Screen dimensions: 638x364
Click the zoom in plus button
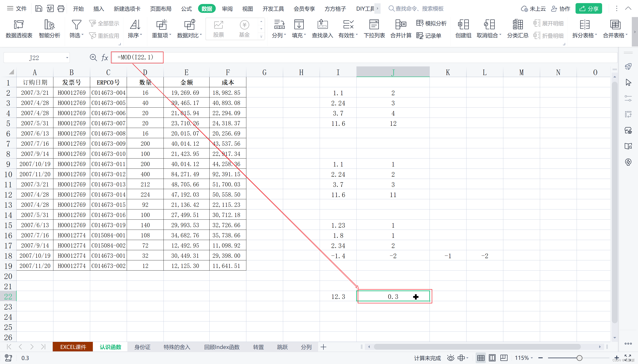(617, 358)
